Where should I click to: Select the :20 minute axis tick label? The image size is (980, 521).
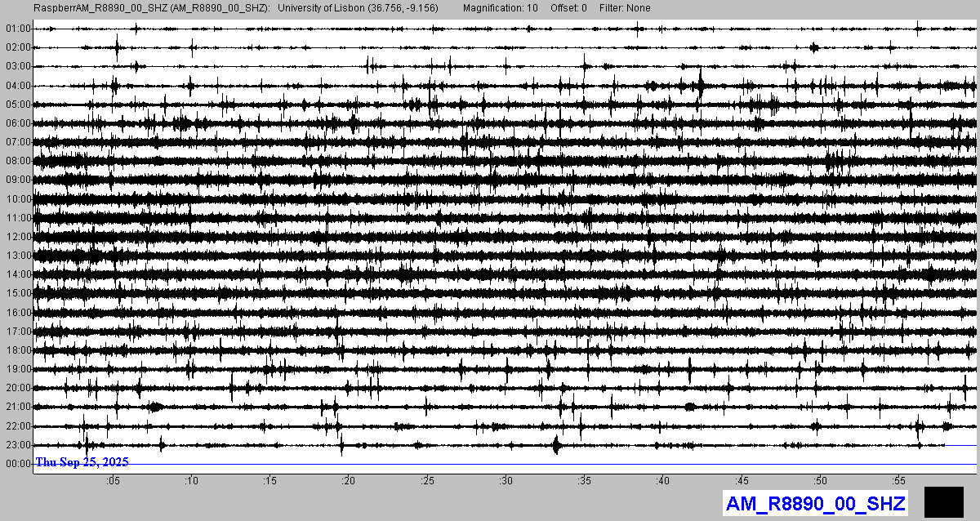point(348,480)
